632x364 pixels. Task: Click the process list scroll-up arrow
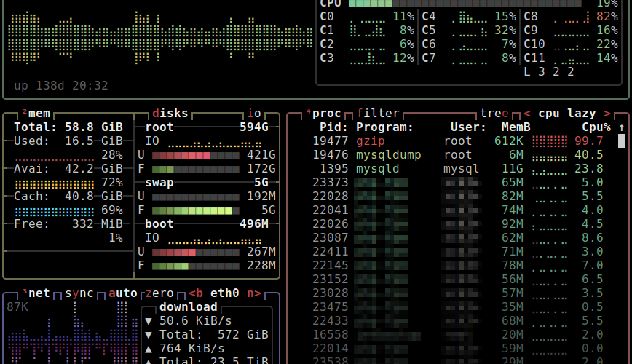[621, 127]
